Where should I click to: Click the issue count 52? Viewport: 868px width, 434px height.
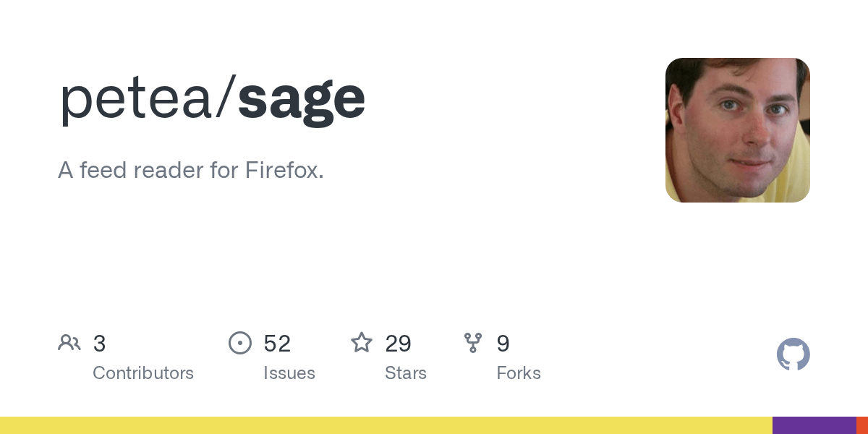[x=277, y=344]
